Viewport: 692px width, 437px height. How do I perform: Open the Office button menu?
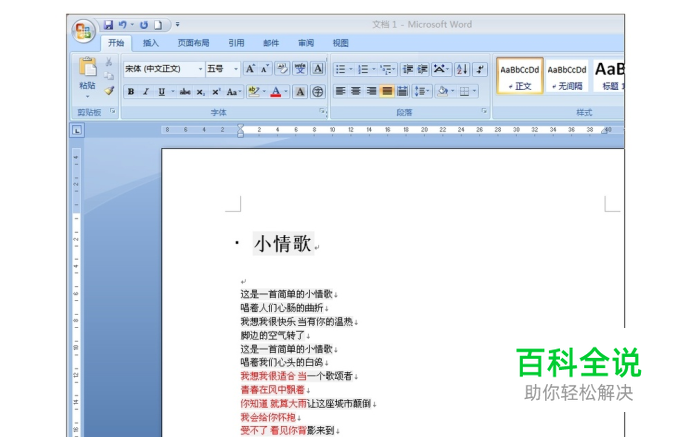coord(83,31)
